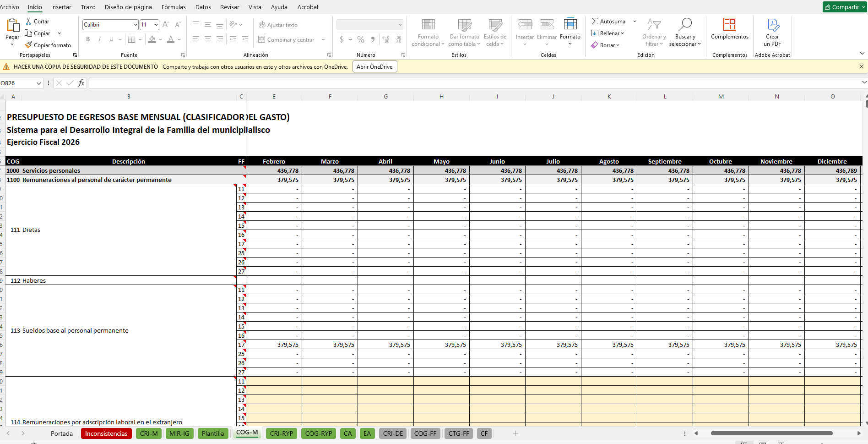Click the formula bar input
Viewport: 868px width, 444px height.
[x=475, y=83]
